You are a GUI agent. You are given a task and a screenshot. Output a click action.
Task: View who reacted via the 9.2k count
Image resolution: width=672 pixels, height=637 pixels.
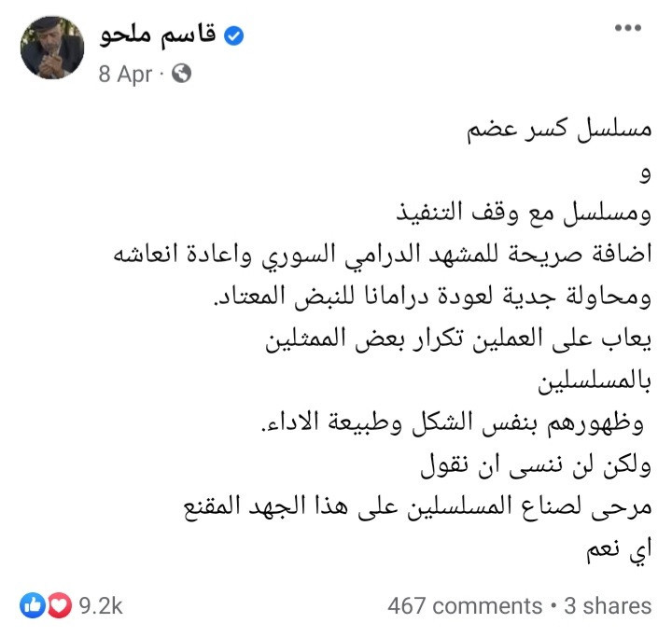(101, 605)
